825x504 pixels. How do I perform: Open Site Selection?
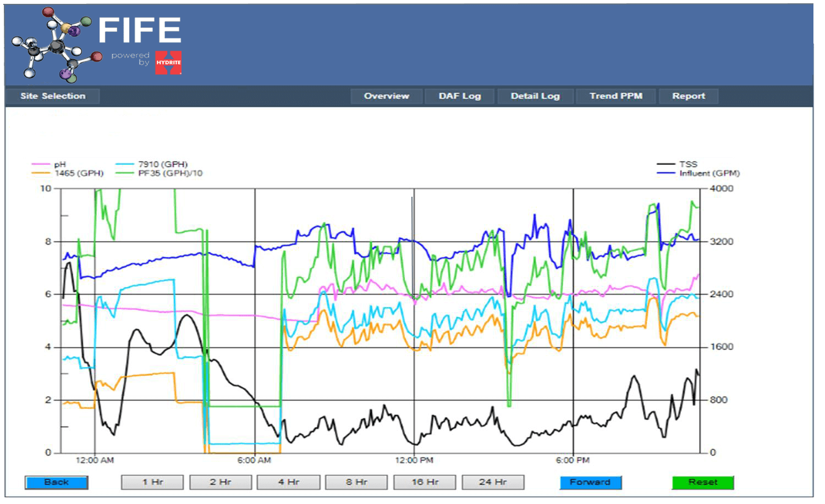point(53,96)
